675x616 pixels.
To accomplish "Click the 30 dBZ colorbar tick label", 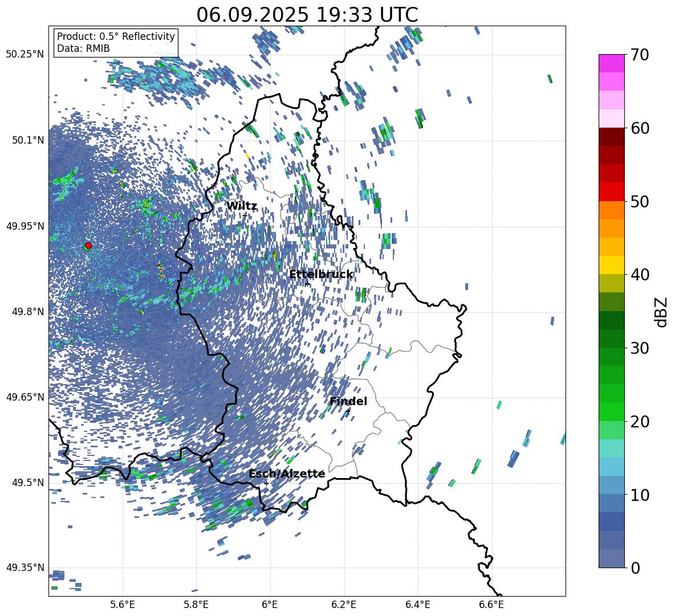I will [x=640, y=348].
